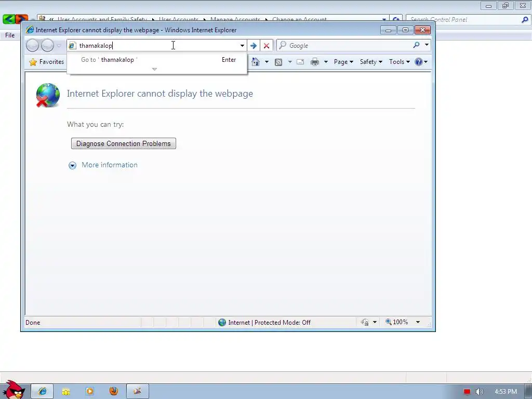532x399 pixels.
Task: Click the status bar privacy lock icon
Action: [365, 322]
